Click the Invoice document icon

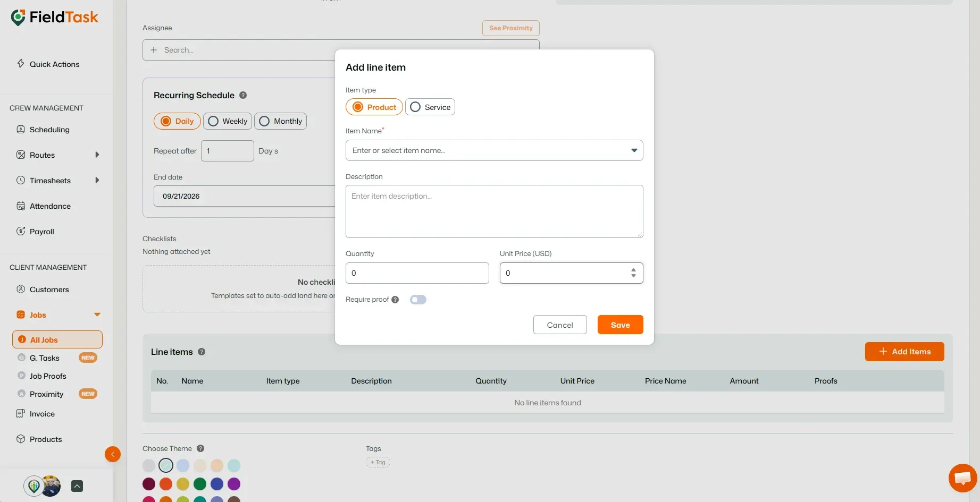[21, 413]
